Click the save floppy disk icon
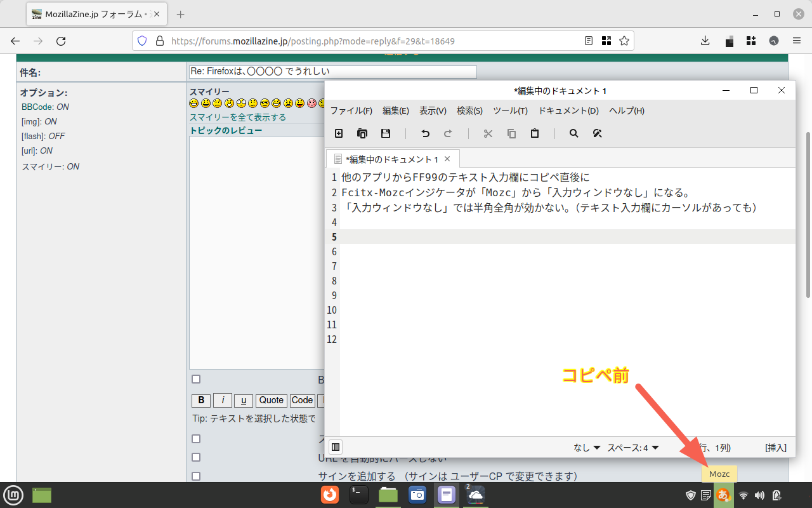 [x=385, y=133]
